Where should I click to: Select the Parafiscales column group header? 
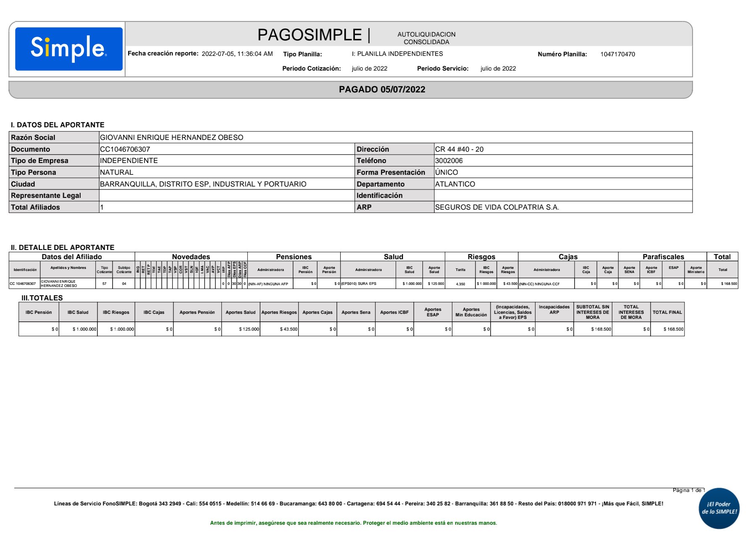[x=663, y=257]
